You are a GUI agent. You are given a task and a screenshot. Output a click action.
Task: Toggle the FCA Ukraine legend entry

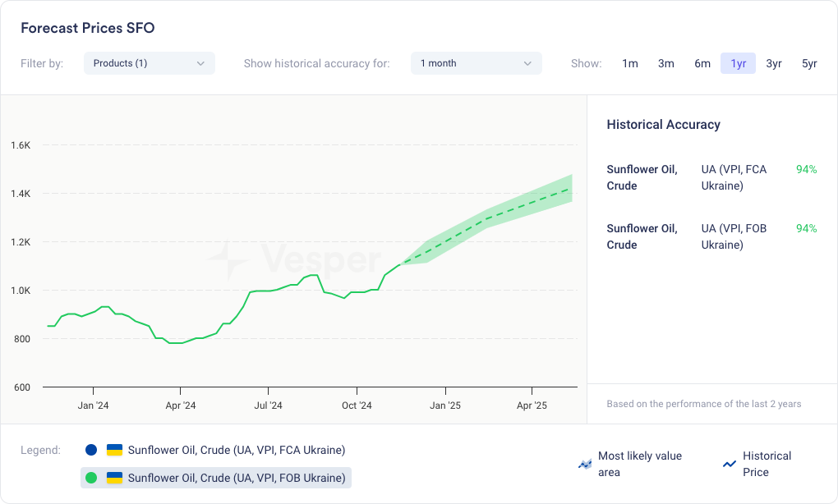click(236, 450)
